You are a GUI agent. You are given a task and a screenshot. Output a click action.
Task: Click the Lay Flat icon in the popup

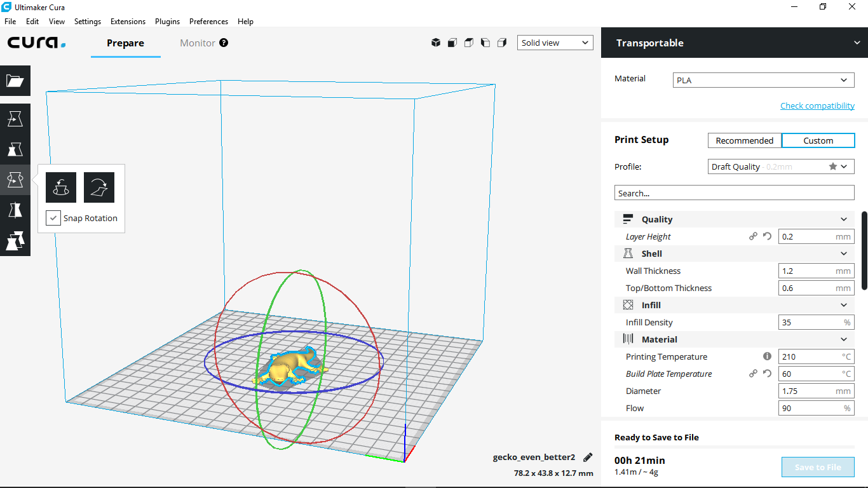98,187
